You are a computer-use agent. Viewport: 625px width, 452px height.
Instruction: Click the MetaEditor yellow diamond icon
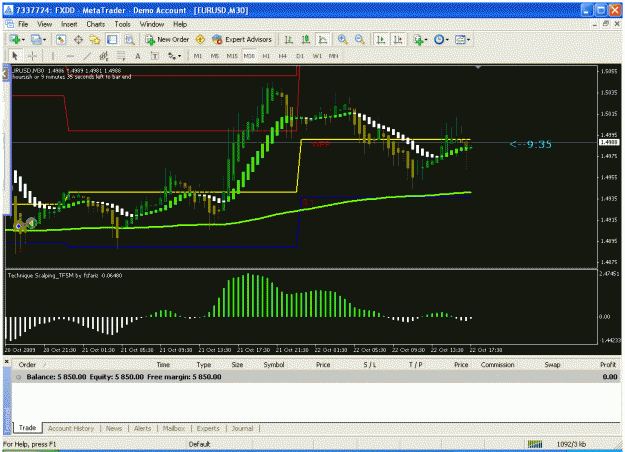[200, 39]
